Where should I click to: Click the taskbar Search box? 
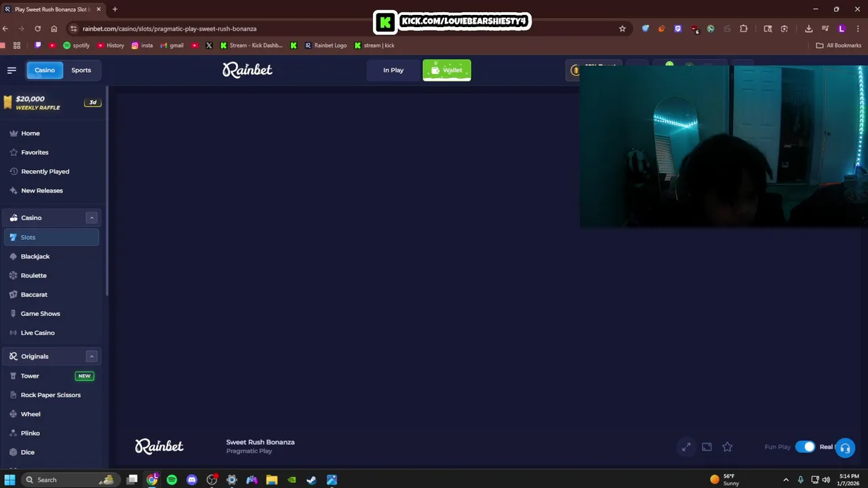tap(70, 480)
